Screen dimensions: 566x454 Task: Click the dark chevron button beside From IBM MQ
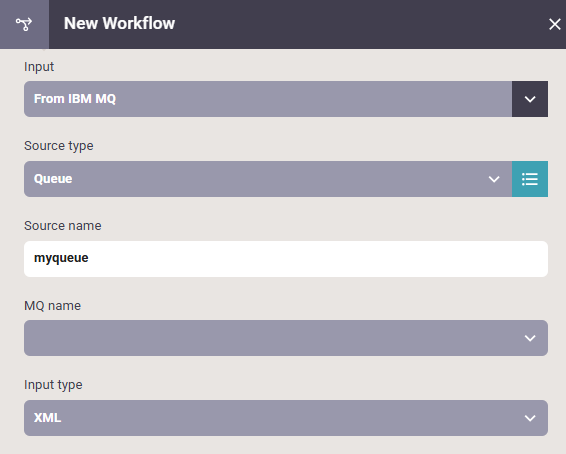(530, 99)
